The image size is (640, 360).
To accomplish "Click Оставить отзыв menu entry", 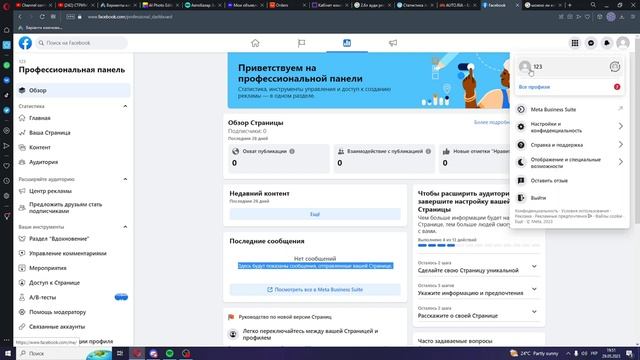I will [569, 180].
